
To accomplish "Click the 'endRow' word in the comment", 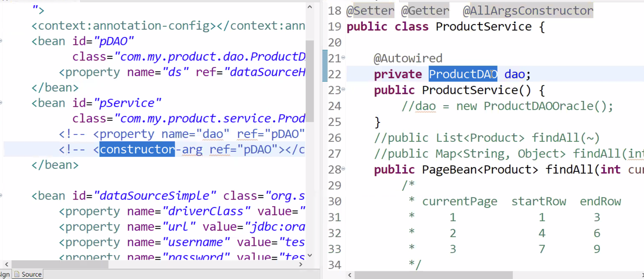I will (x=600, y=201).
